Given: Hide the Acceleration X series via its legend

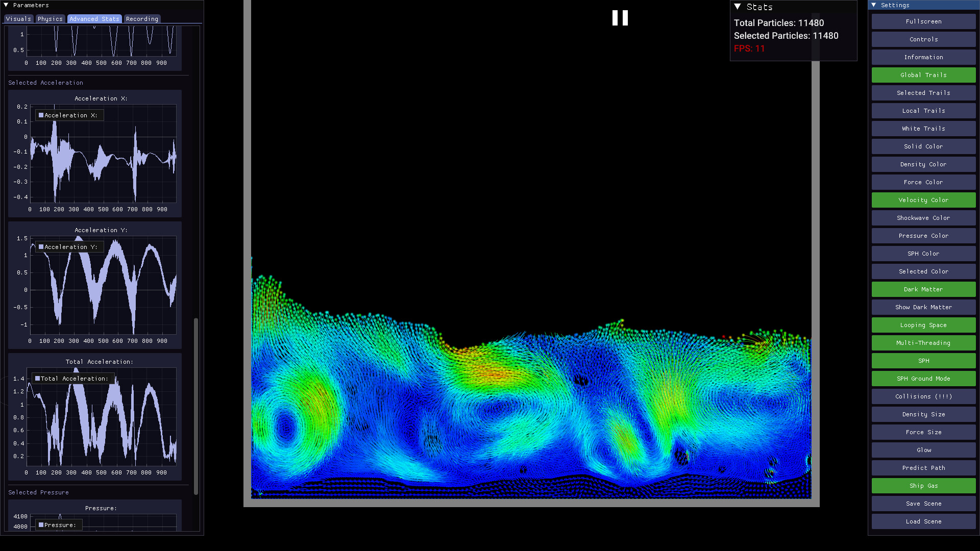Looking at the screenshot, I should (69, 115).
